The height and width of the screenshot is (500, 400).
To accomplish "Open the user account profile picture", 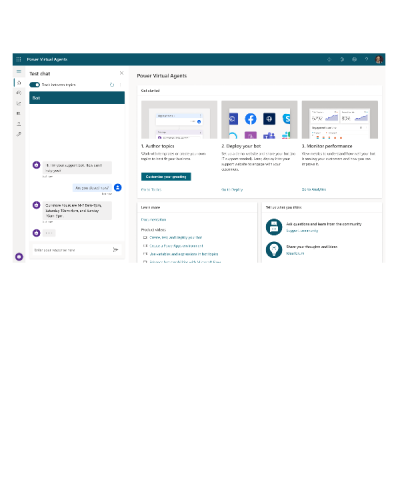I will click(x=379, y=59).
